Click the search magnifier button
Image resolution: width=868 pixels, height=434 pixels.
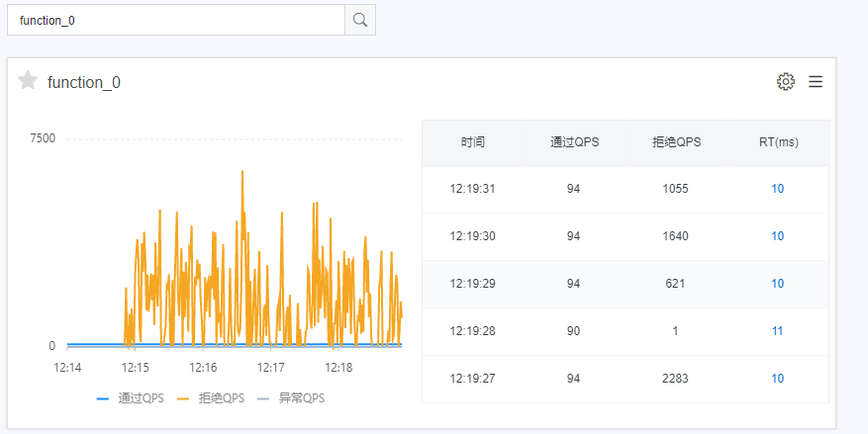tap(360, 21)
